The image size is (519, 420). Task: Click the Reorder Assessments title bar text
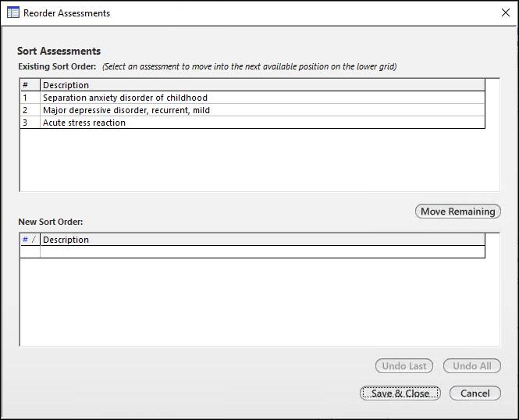click(x=67, y=13)
